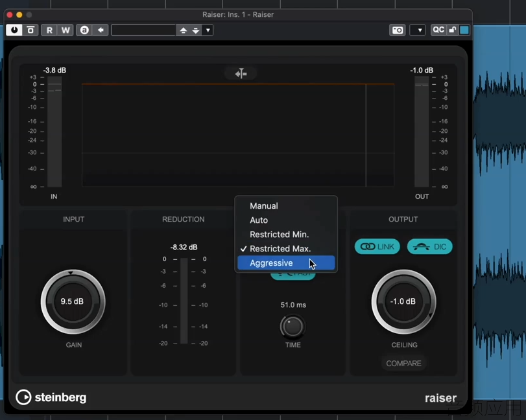Switch A/B settings with the 'a' button
Image resolution: width=526 pixels, height=420 pixels.
tap(84, 30)
